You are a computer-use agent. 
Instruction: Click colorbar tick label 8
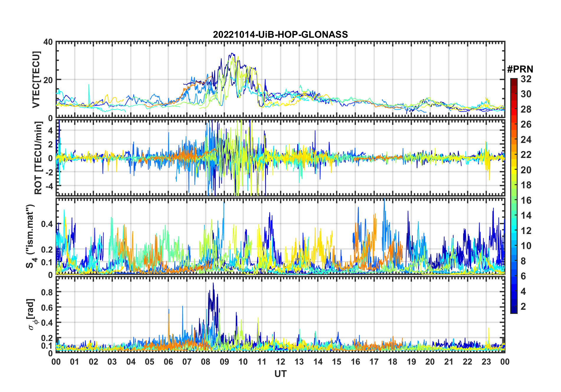point(523,261)
